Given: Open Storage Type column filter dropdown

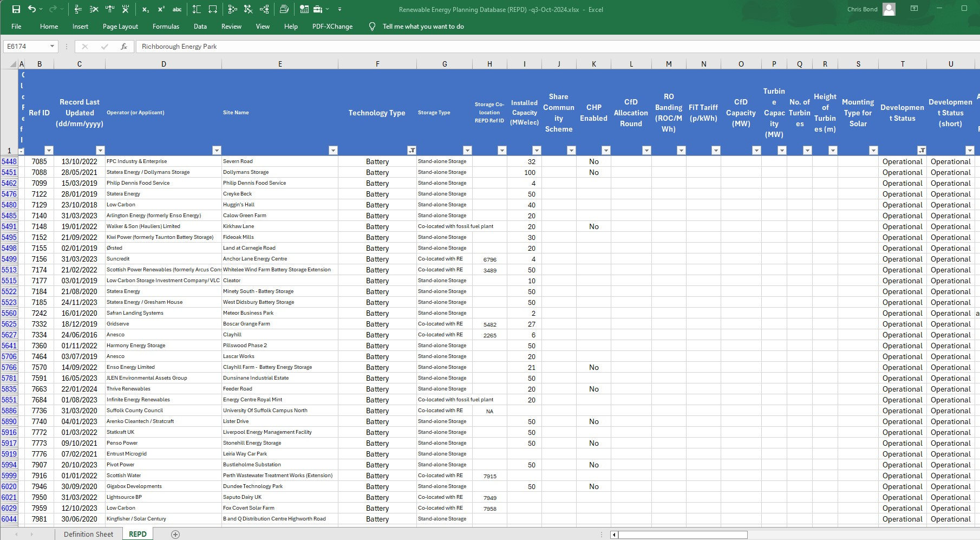Looking at the screenshot, I should [x=467, y=150].
